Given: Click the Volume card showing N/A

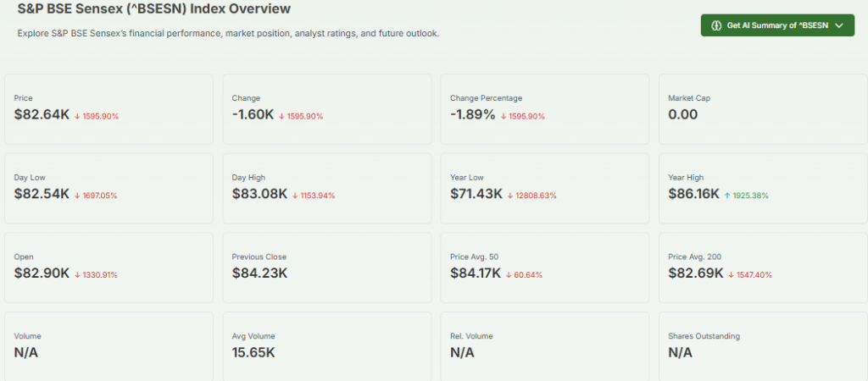Looking at the screenshot, I should coord(108,347).
